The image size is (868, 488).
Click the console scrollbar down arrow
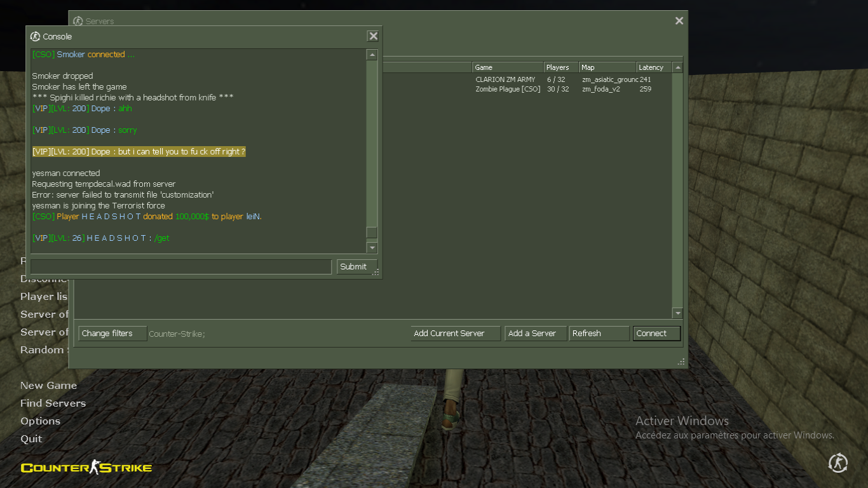[372, 248]
